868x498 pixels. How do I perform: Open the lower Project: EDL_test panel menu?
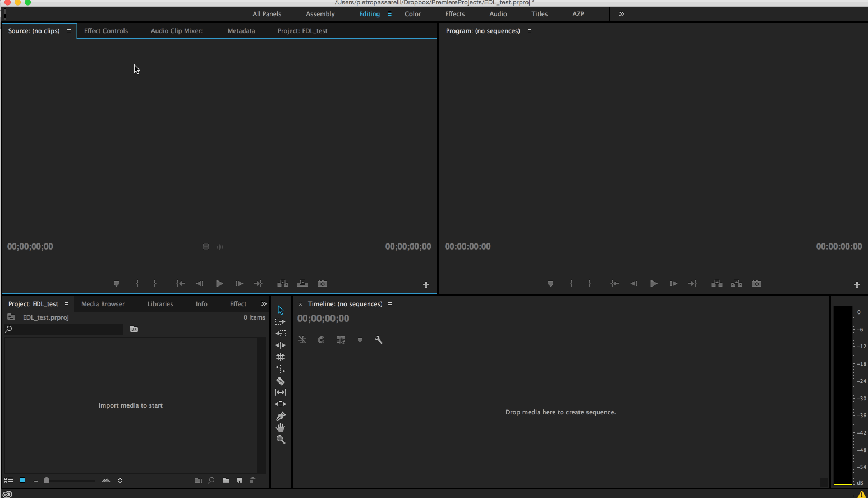click(x=66, y=305)
